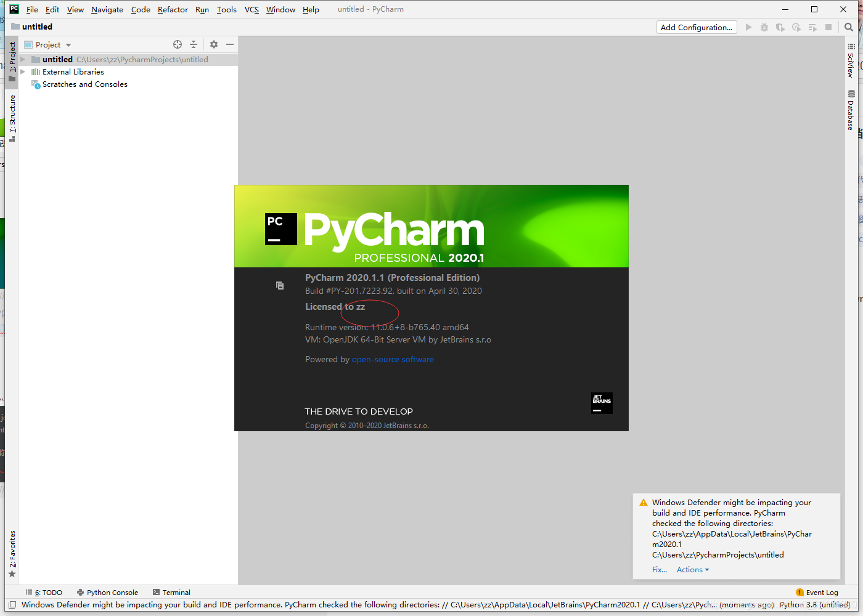Open the Python Console tool window
863x616 pixels.
pos(107,593)
